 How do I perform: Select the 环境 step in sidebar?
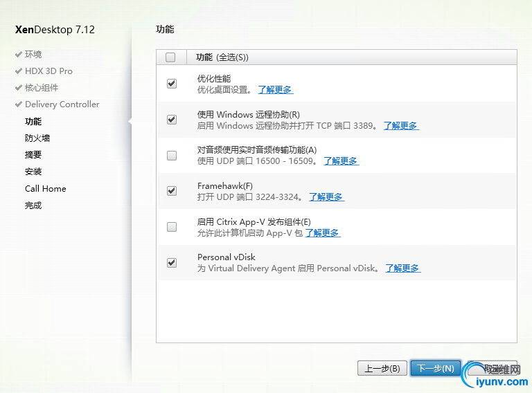pos(33,54)
